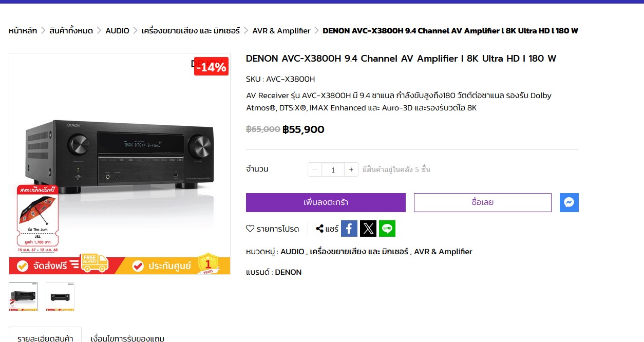
Task: Share product on Facebook
Action: click(x=349, y=229)
